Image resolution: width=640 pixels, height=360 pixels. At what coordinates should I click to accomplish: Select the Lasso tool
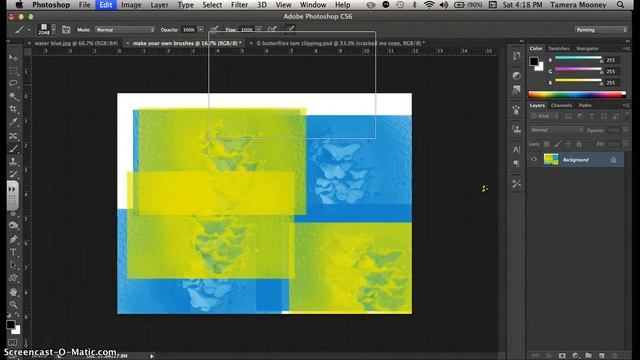pyautogui.click(x=13, y=83)
